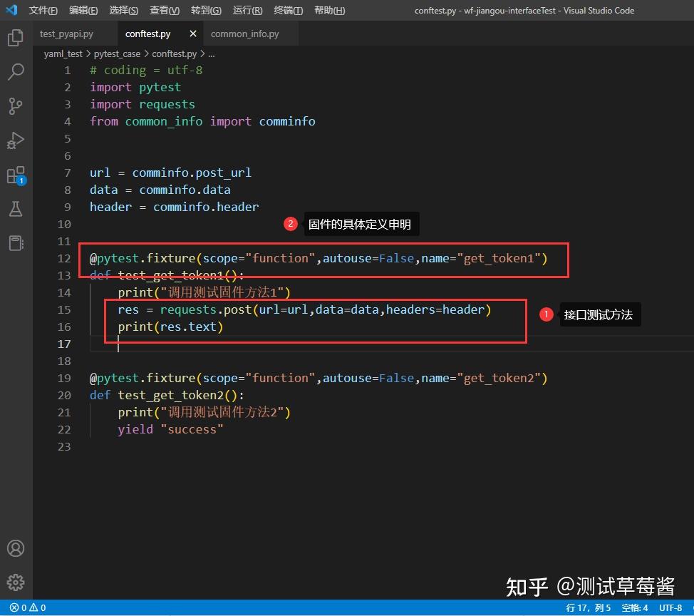The image size is (694, 616).
Task: Open the Testing flask view
Action: [16, 209]
